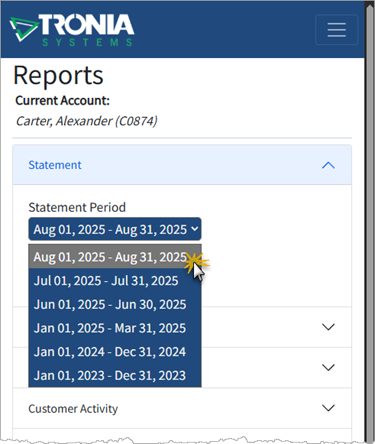Pick Jan 01, 2024 - Dec 31, 2024 period

tap(115, 352)
